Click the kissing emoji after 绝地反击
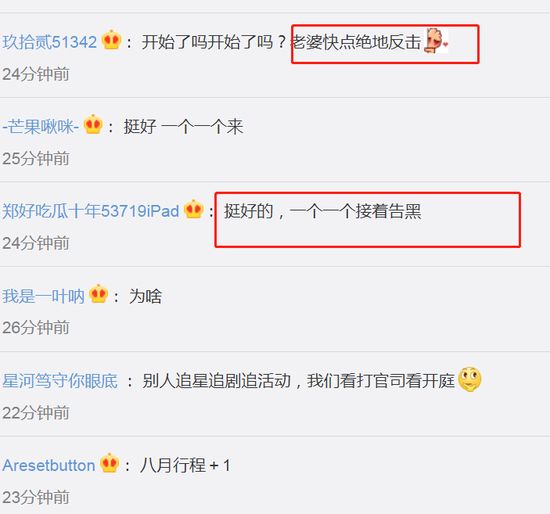The height and width of the screenshot is (514, 550). tap(436, 41)
